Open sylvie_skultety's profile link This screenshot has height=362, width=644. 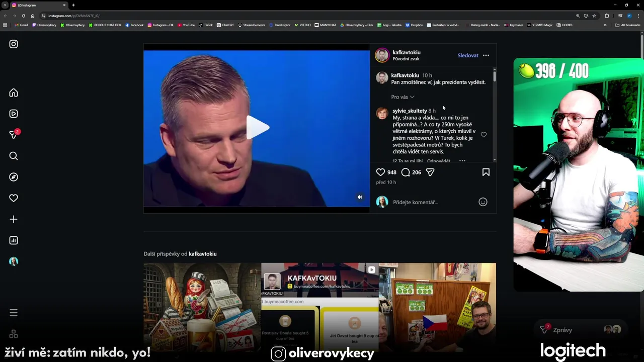coord(410,111)
